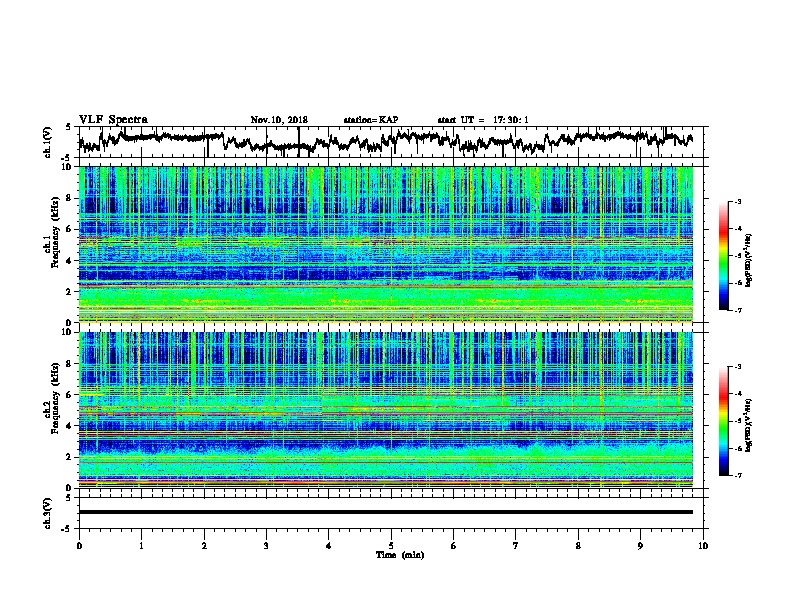Click the ch.3 flat black trace
This screenshot has height=612, width=792.
pos(385,512)
